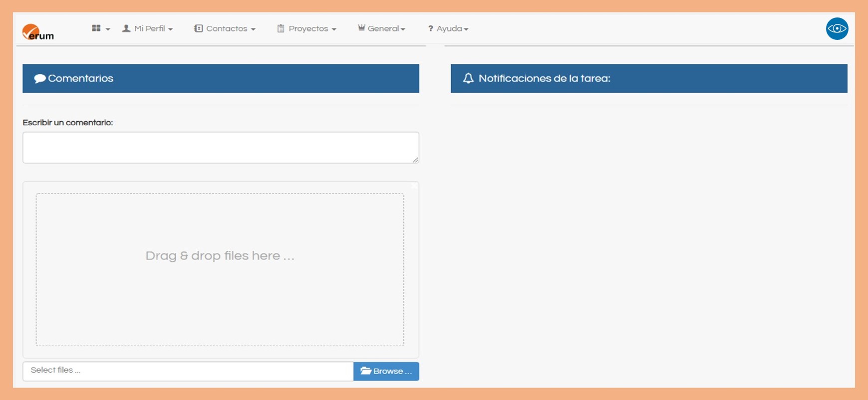This screenshot has width=868, height=400.
Task: Click the Drag & drop files zone
Action: coord(220,269)
